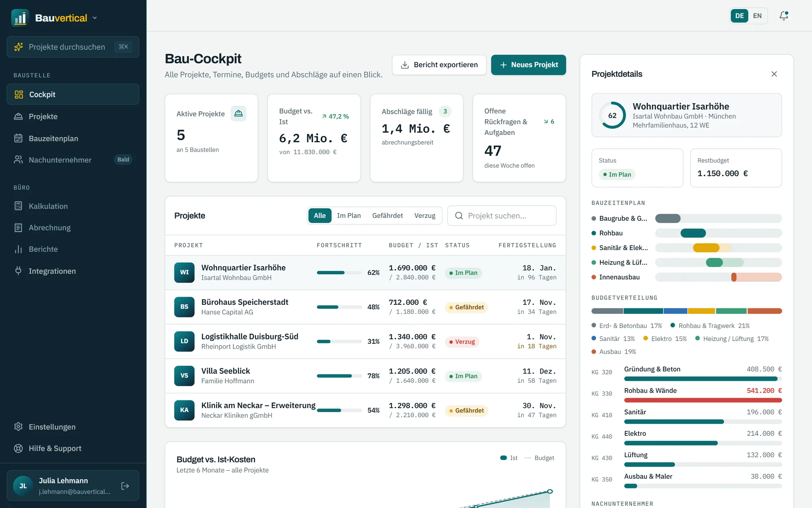Image resolution: width=812 pixels, height=508 pixels.
Task: Click the orange Ausbau budget segment
Action: click(764, 311)
